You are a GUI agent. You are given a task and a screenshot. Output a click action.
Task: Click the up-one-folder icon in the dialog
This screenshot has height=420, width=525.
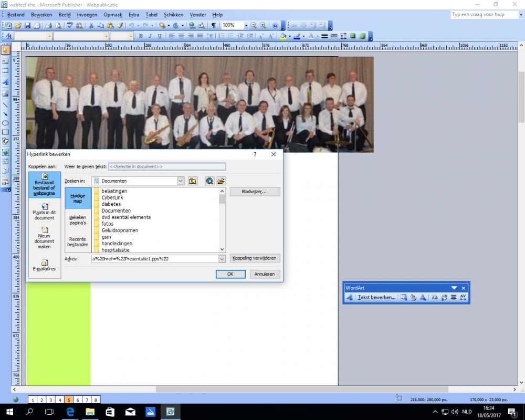[x=193, y=181]
